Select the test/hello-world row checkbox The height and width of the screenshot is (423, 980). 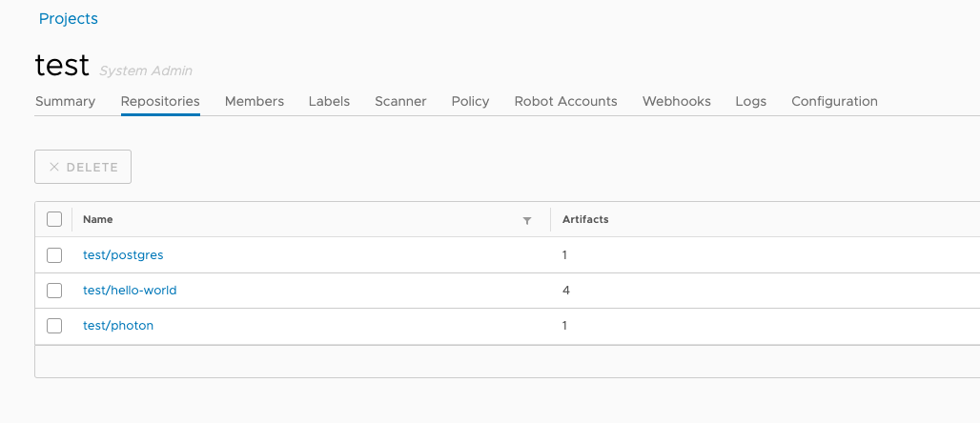pos(54,291)
